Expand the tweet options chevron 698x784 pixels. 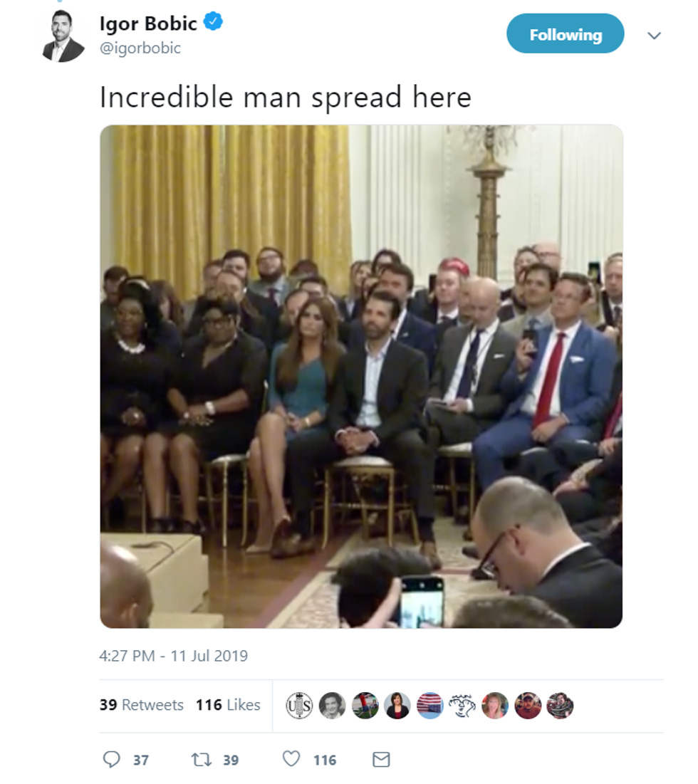pos(654,36)
